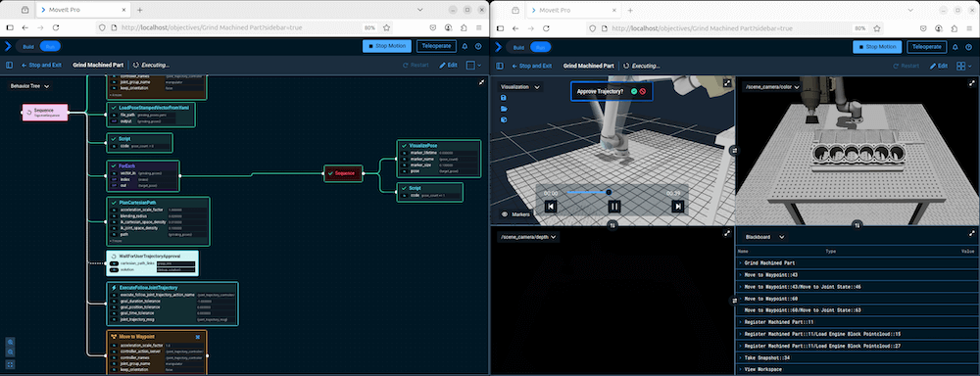Open Blackboard pane type dropdown
The height and width of the screenshot is (376, 980).
(x=764, y=237)
